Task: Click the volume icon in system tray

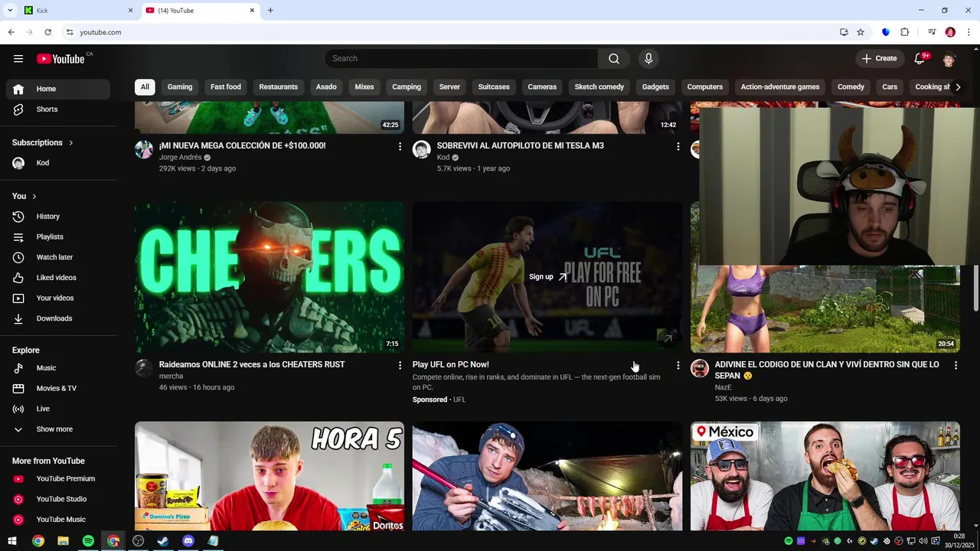Action: pyautogui.click(x=924, y=541)
